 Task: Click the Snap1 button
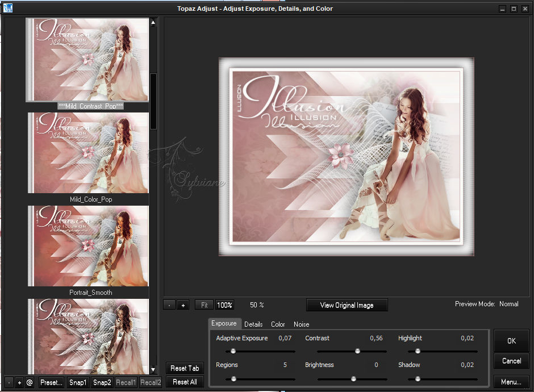coord(78,382)
